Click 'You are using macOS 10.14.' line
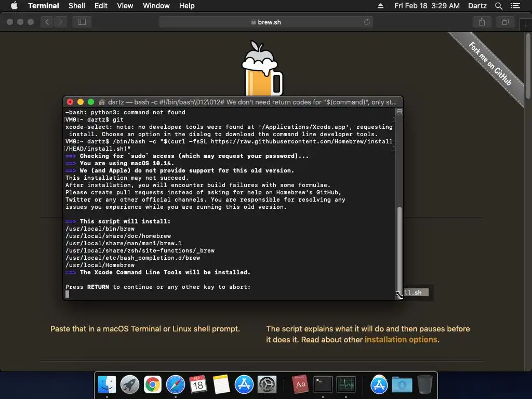 (x=127, y=163)
